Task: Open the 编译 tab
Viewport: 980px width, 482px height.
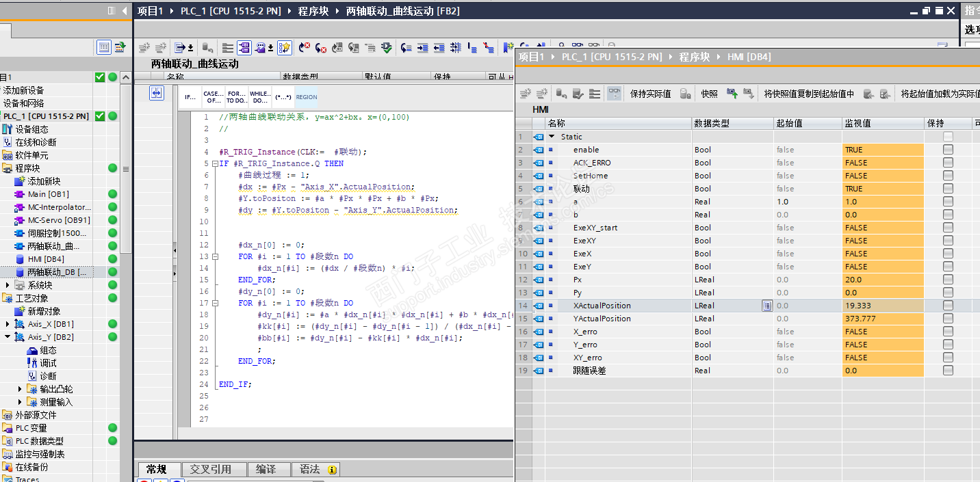Action: click(266, 469)
